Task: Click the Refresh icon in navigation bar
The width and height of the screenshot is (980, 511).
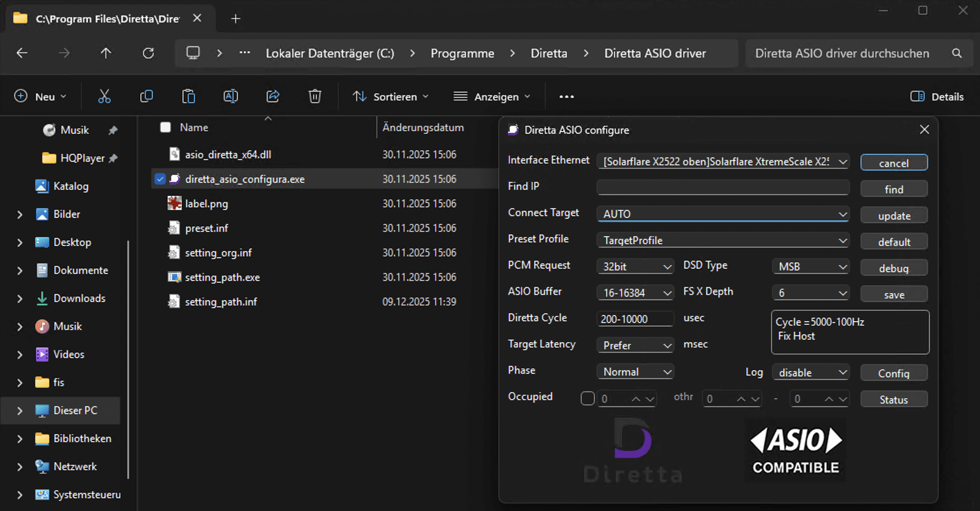Action: (x=148, y=53)
